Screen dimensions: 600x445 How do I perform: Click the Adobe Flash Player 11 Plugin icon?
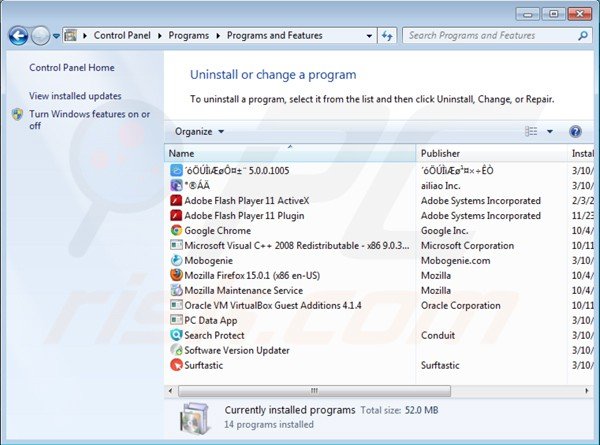(x=176, y=215)
